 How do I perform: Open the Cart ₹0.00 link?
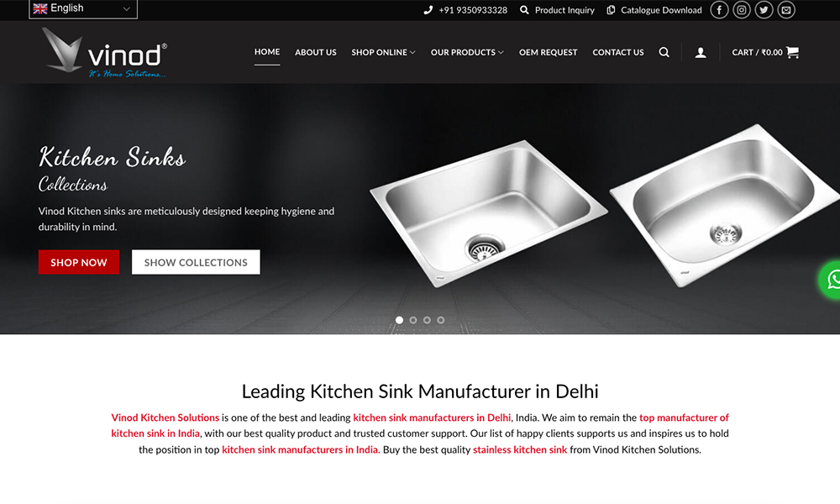tap(765, 52)
